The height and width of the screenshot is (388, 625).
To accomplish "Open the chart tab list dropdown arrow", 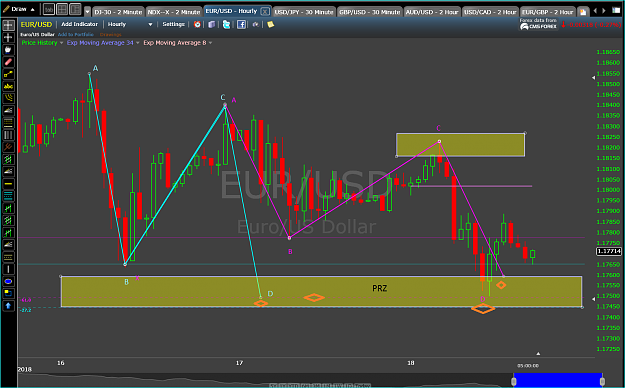I will pos(87,12).
